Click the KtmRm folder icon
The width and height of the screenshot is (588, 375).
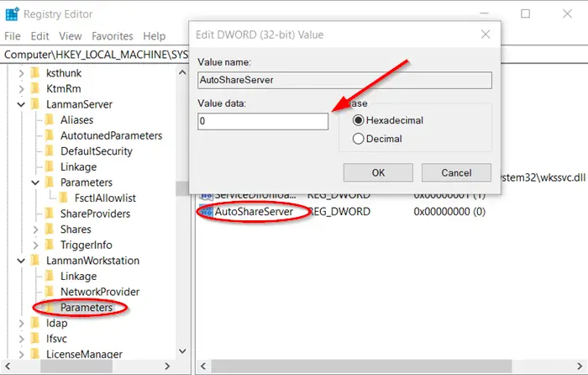coord(35,88)
